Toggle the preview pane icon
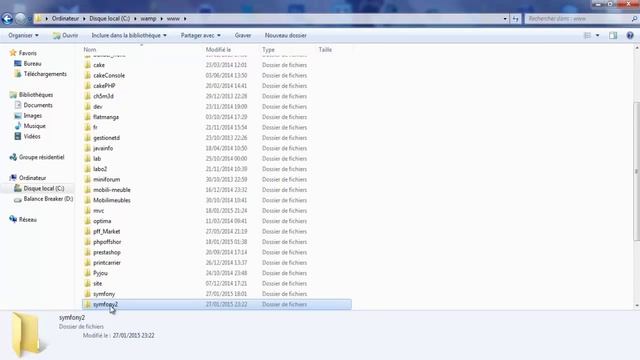This screenshot has height=360, width=640. pyautogui.click(x=613, y=36)
